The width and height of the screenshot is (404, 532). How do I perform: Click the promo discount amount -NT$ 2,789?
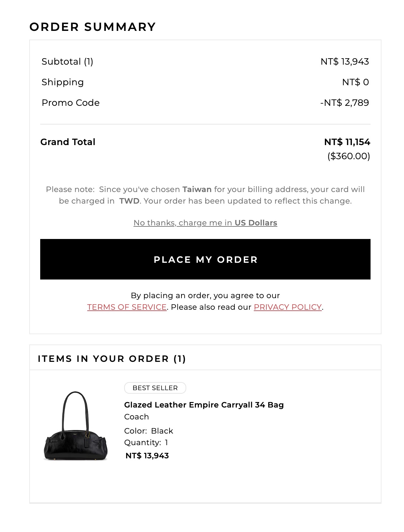pos(344,103)
